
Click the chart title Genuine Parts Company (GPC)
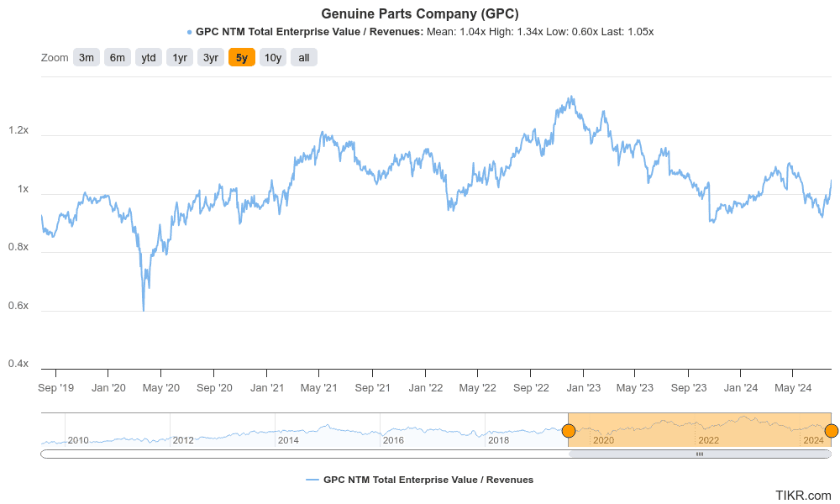click(x=420, y=13)
